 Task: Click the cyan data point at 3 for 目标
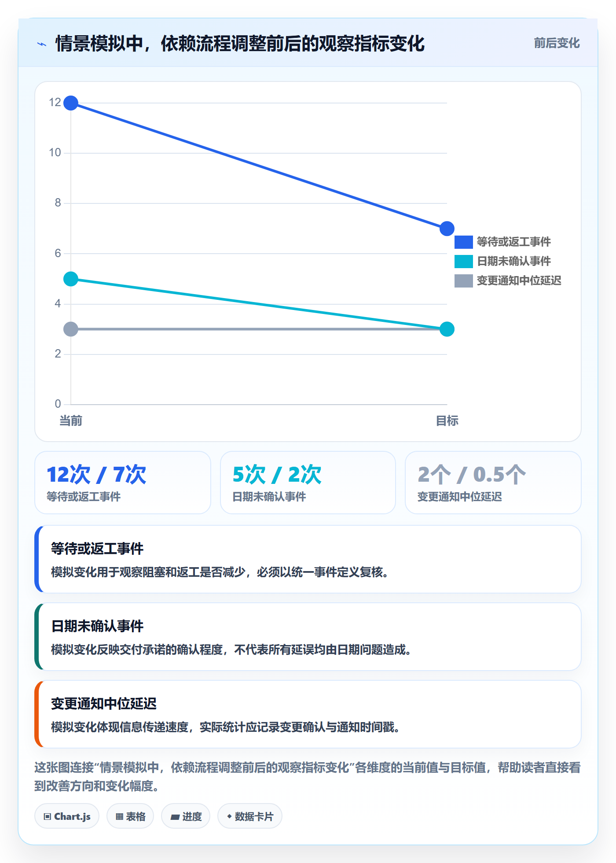point(447,329)
